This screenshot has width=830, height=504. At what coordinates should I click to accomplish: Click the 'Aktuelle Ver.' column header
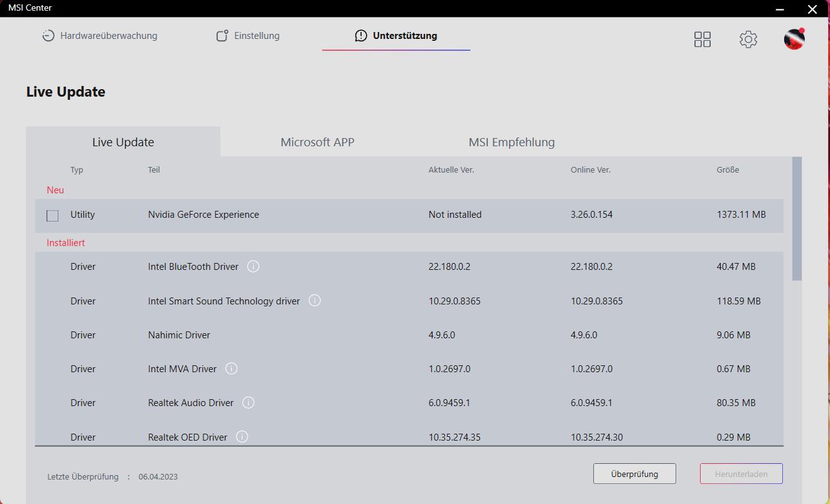(x=451, y=170)
